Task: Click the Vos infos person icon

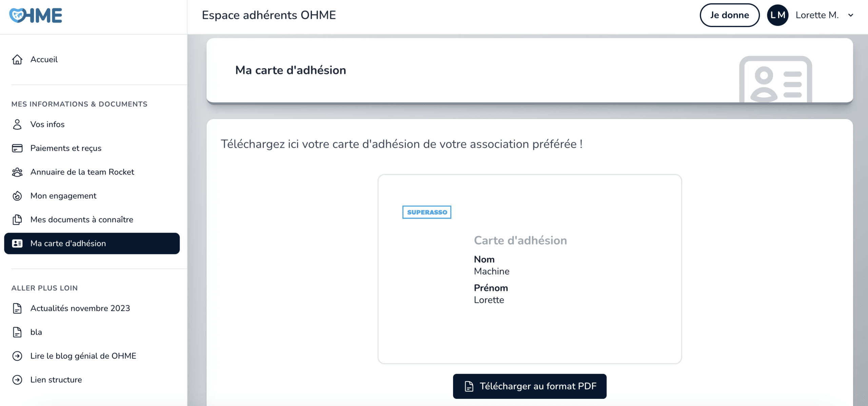Action: (x=17, y=124)
